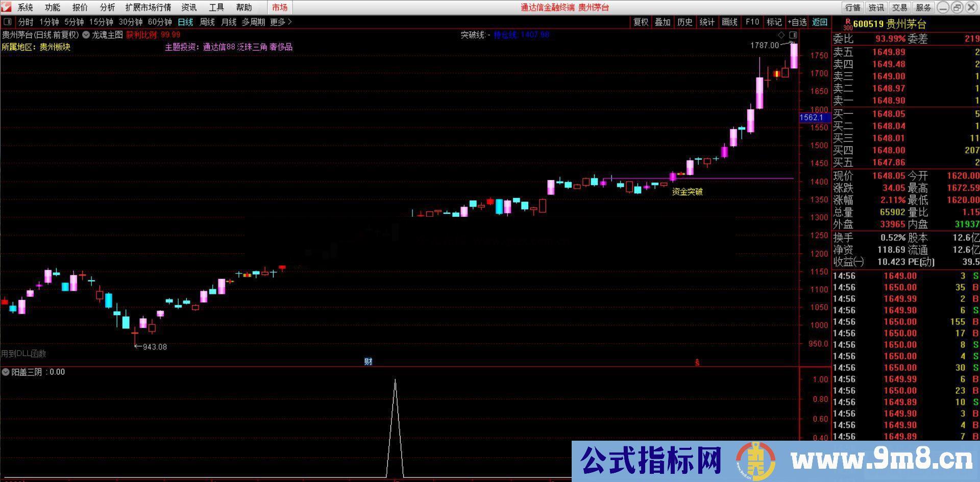Screen dimensions: 980x482
Task: Switch to the 周线 weekly chart
Action: click(207, 22)
